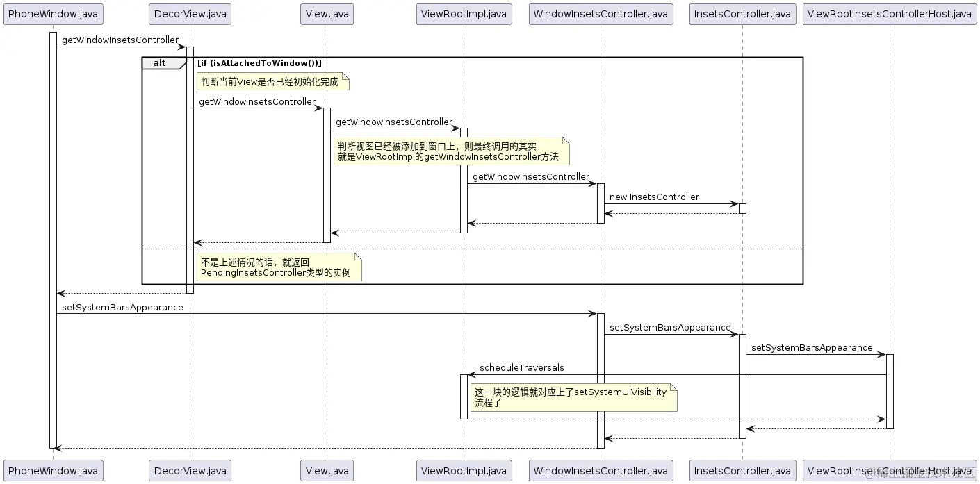The height and width of the screenshot is (484, 980).
Task: Click the DecorView.java header box
Action: (190, 13)
